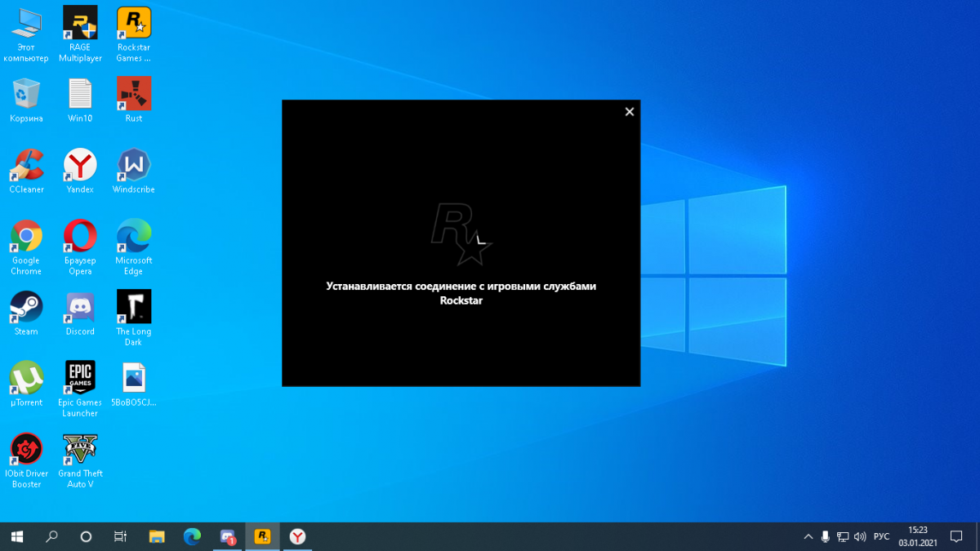Expand the hidden system tray icons chevron
Screen dimensions: 980x551
tap(808, 537)
